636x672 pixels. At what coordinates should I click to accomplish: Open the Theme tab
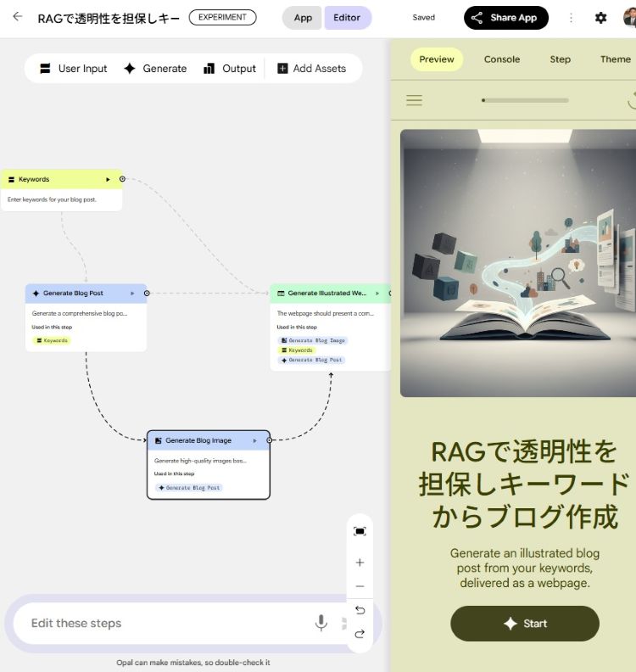(x=615, y=59)
